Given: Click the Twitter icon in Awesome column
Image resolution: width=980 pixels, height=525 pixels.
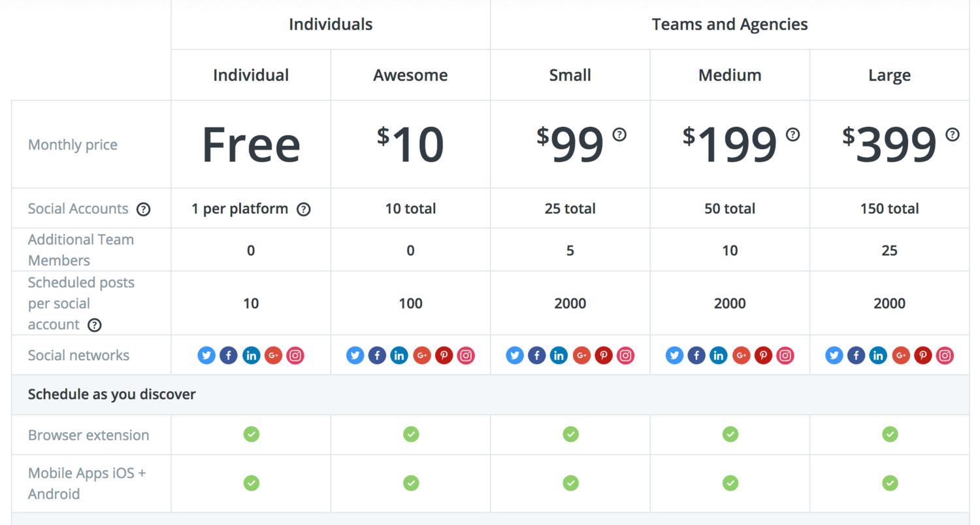Looking at the screenshot, I should coord(355,356).
